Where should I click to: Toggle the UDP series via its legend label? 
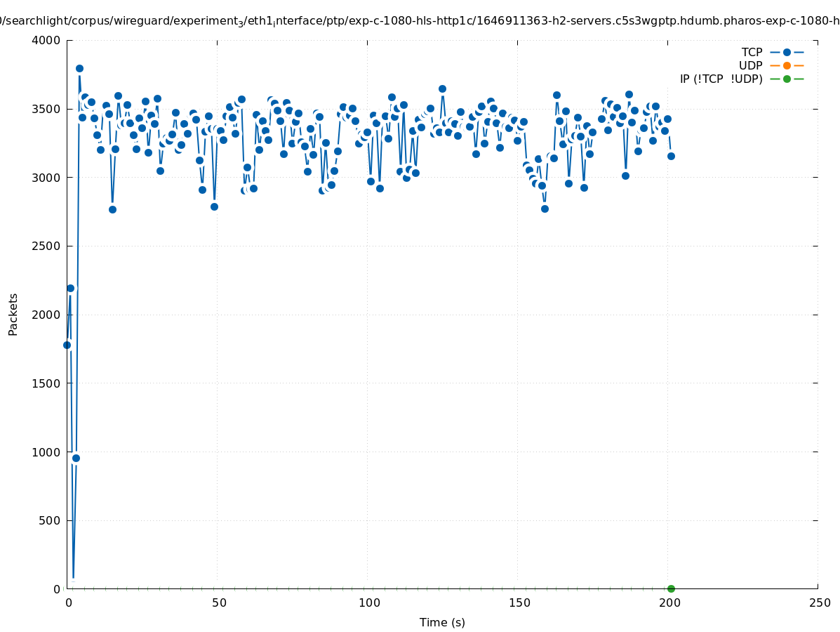click(x=750, y=65)
